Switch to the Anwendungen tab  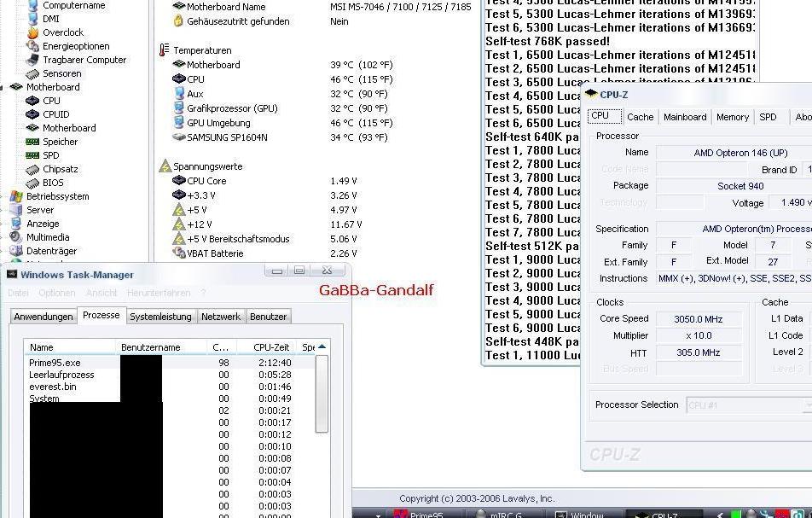click(x=43, y=317)
